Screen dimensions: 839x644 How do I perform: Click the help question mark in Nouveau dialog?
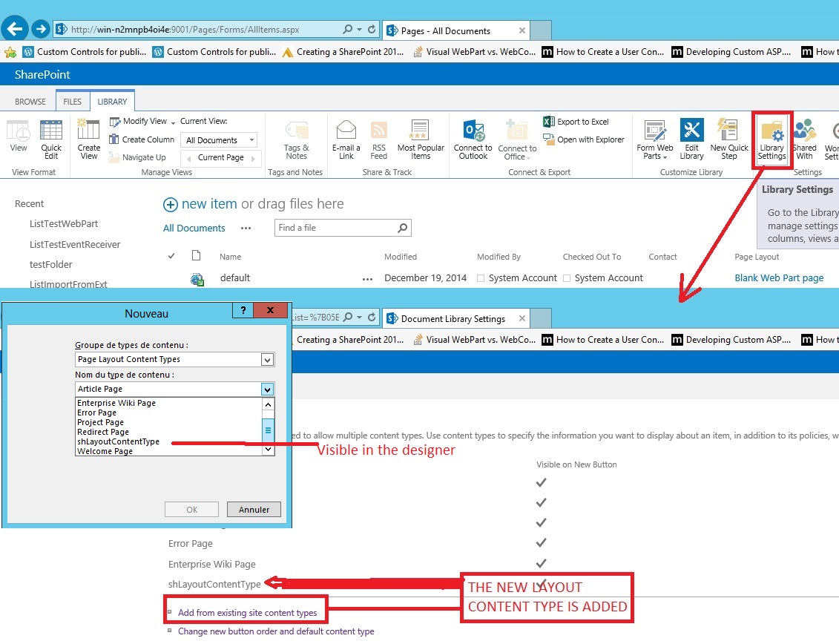pyautogui.click(x=243, y=310)
